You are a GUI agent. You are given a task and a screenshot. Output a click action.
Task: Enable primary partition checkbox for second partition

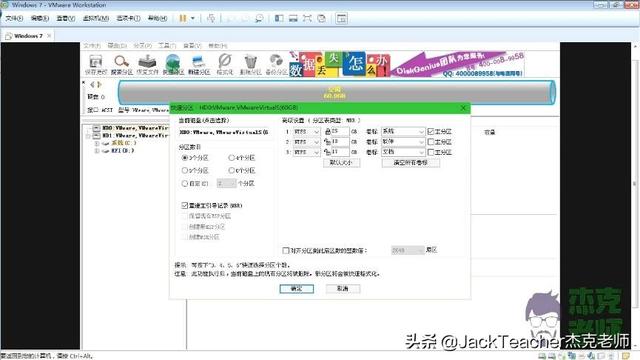click(430, 142)
